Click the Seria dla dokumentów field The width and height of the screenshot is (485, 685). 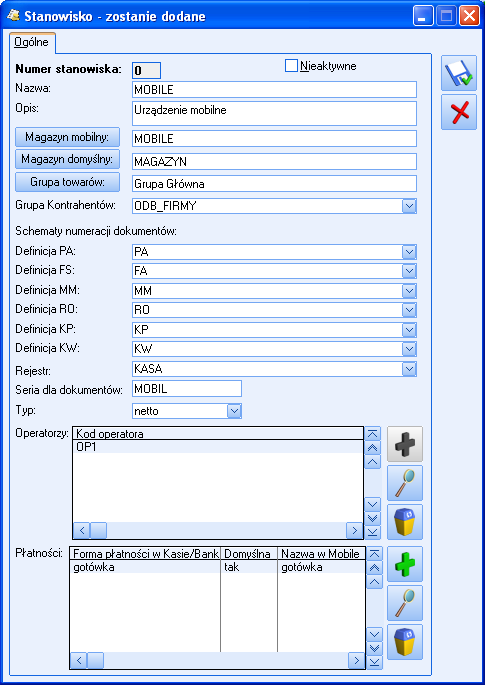[187, 388]
